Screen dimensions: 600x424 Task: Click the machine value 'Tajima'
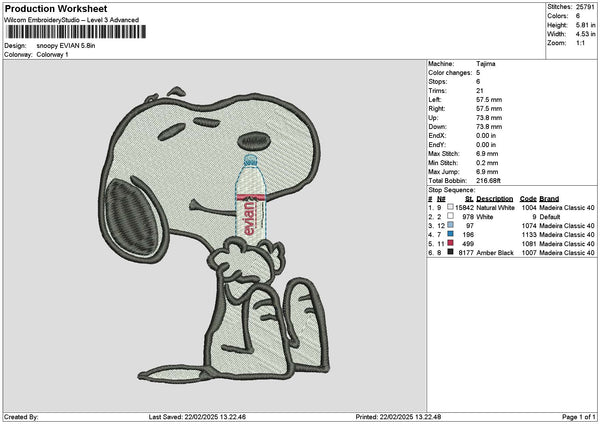pyautogui.click(x=486, y=64)
